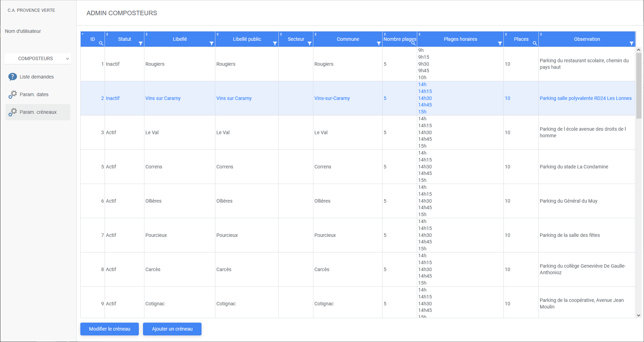644x342 pixels.
Task: Go to Param. dates section
Action: click(x=34, y=94)
